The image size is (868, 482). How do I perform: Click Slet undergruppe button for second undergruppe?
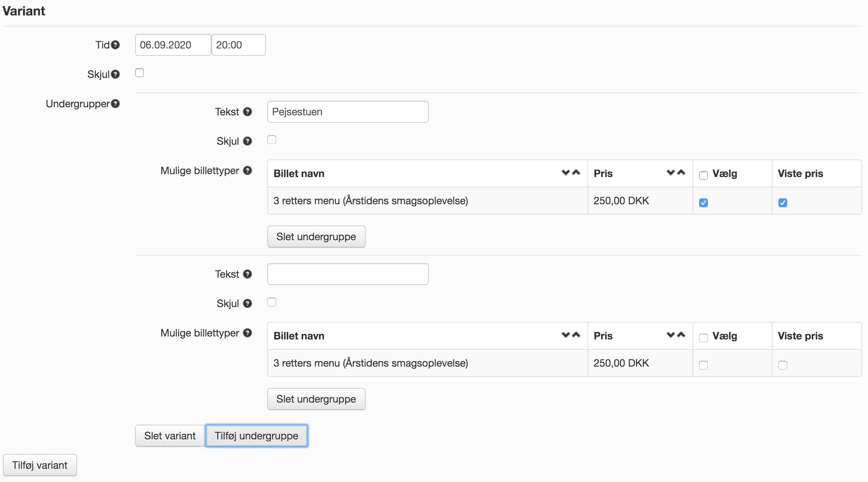point(316,399)
